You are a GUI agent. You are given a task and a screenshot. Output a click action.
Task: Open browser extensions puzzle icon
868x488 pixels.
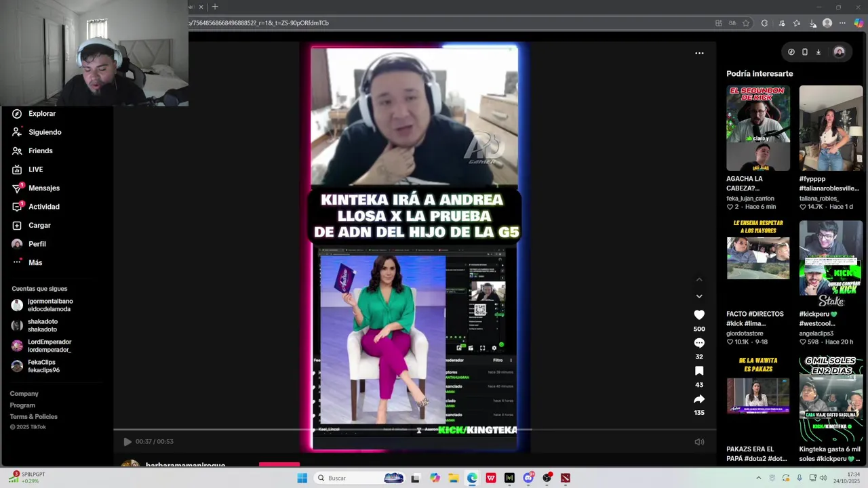point(764,23)
